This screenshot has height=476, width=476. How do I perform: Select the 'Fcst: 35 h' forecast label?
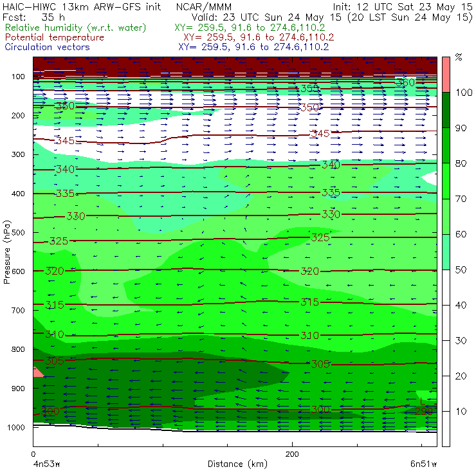(x=33, y=17)
